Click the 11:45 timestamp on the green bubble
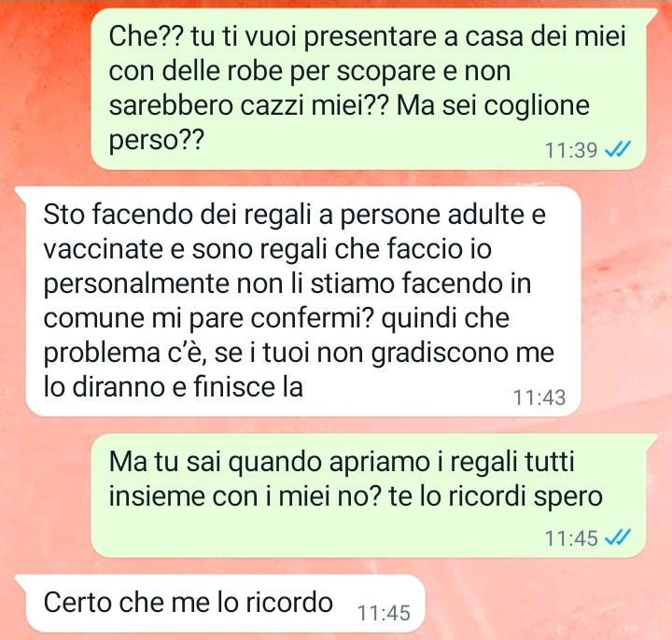672x640 pixels. (571, 538)
